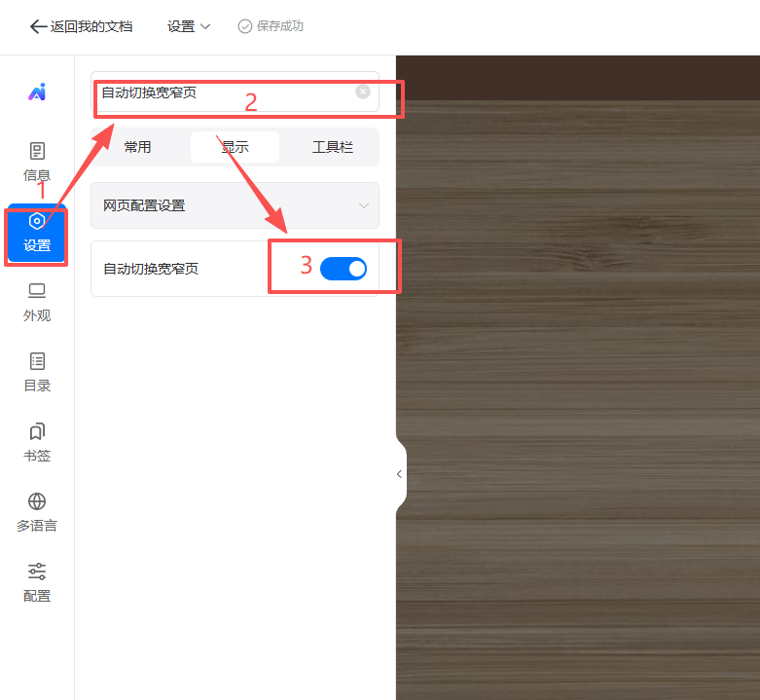Click into the settings search input field
Screen dimensions: 760x700
pyautogui.click(x=224, y=92)
